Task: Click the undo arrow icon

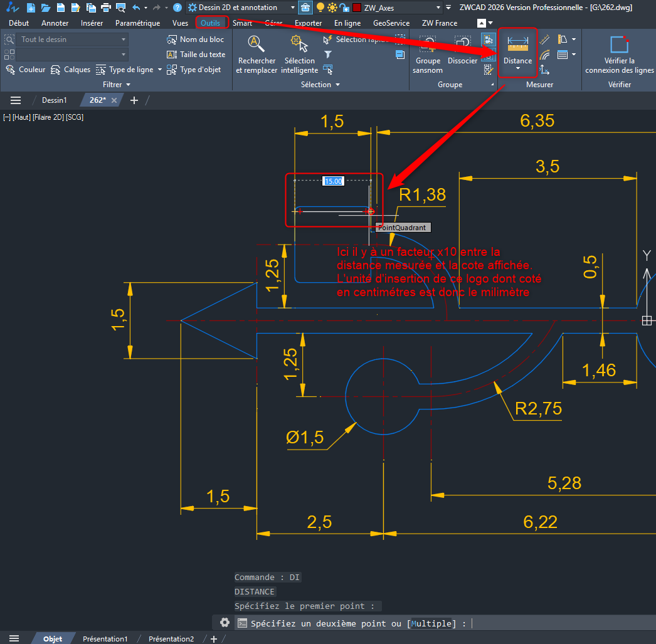Action: [x=136, y=8]
